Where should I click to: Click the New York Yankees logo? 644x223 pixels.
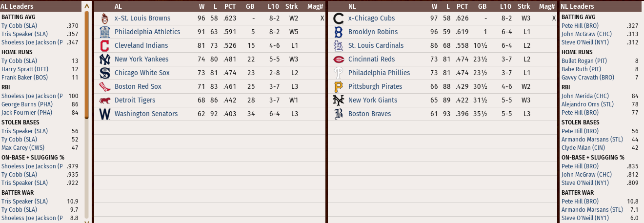point(104,60)
